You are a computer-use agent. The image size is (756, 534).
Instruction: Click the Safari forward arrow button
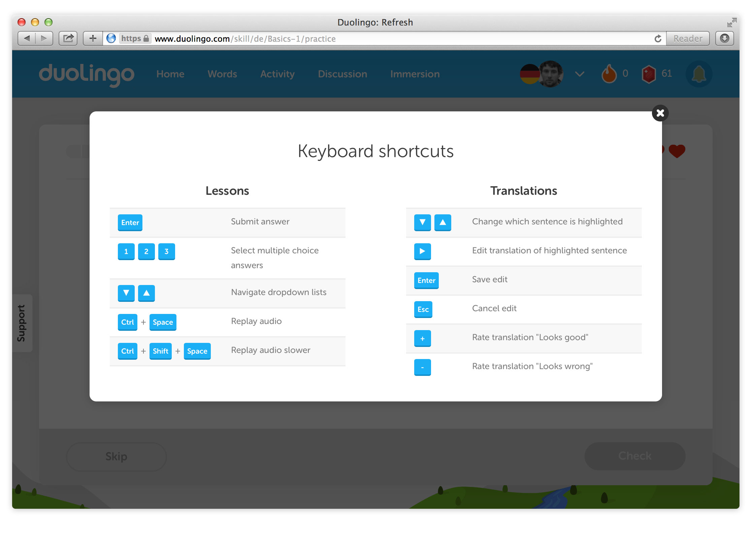point(44,38)
